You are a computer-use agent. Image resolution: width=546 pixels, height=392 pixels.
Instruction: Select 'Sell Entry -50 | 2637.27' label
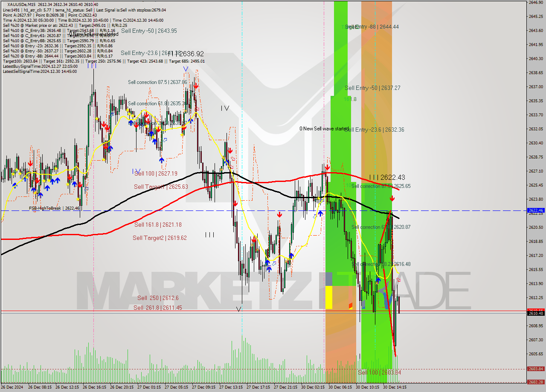372,88
